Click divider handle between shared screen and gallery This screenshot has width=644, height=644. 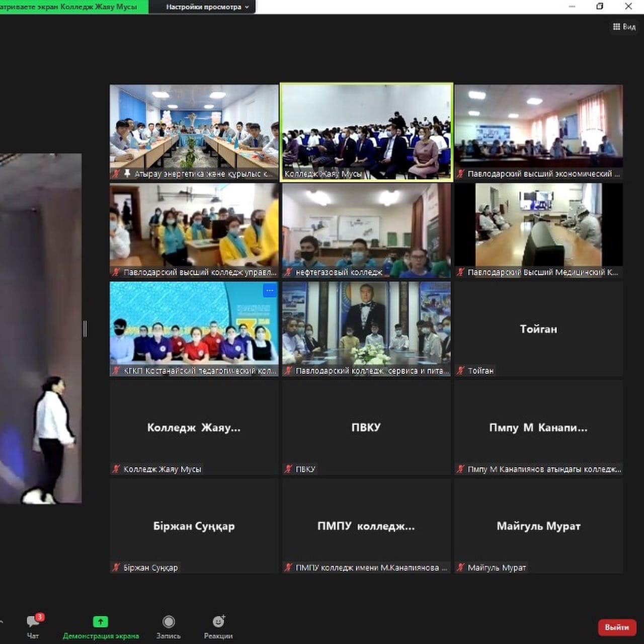click(85, 329)
